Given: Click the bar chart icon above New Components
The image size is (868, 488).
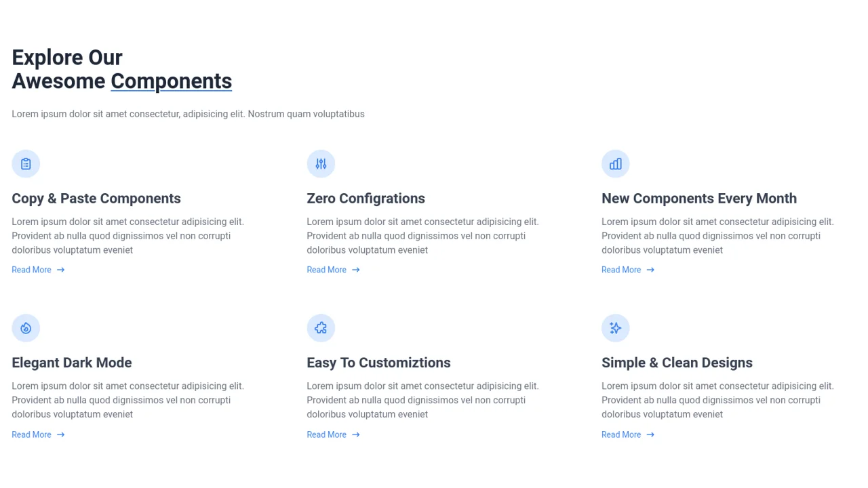Looking at the screenshot, I should click(x=616, y=164).
